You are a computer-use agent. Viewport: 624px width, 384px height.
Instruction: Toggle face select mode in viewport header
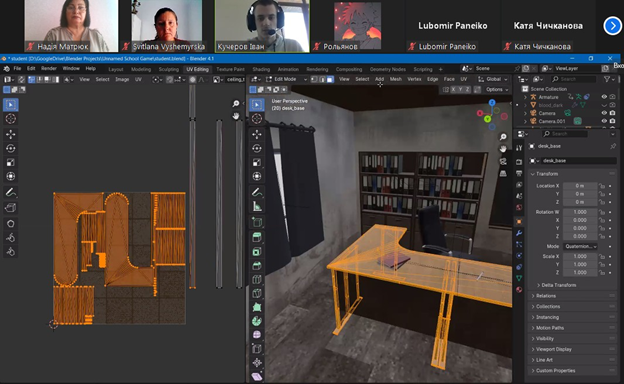tap(330, 79)
